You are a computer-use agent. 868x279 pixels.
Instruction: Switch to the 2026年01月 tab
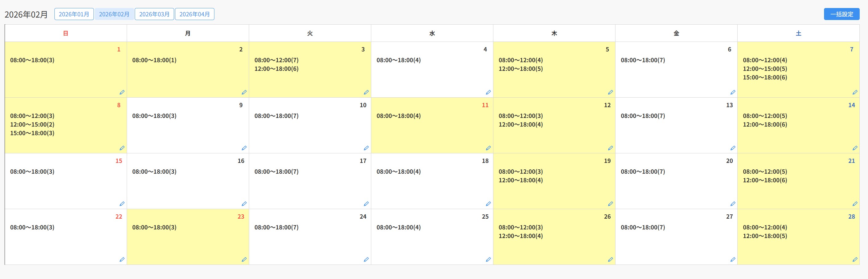point(74,14)
